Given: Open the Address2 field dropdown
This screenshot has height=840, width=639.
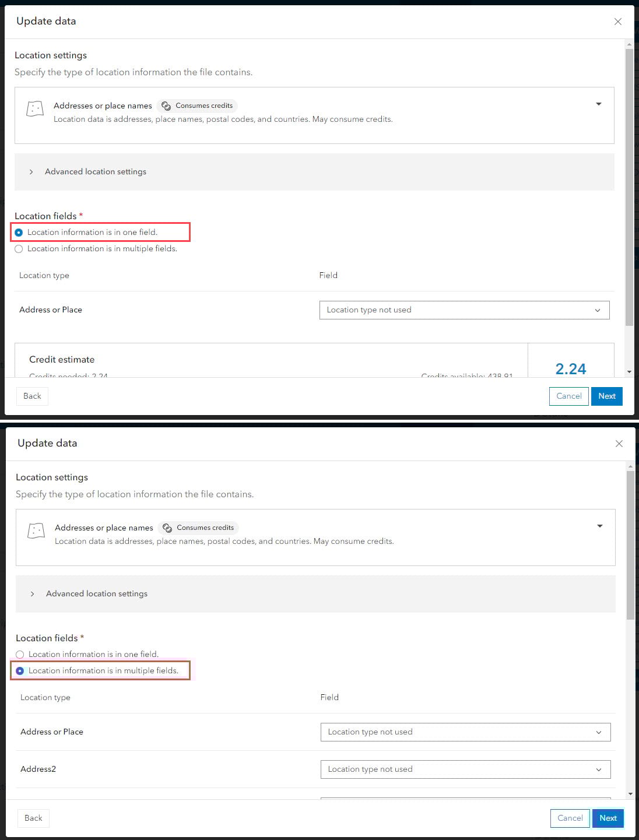Looking at the screenshot, I should (x=465, y=769).
